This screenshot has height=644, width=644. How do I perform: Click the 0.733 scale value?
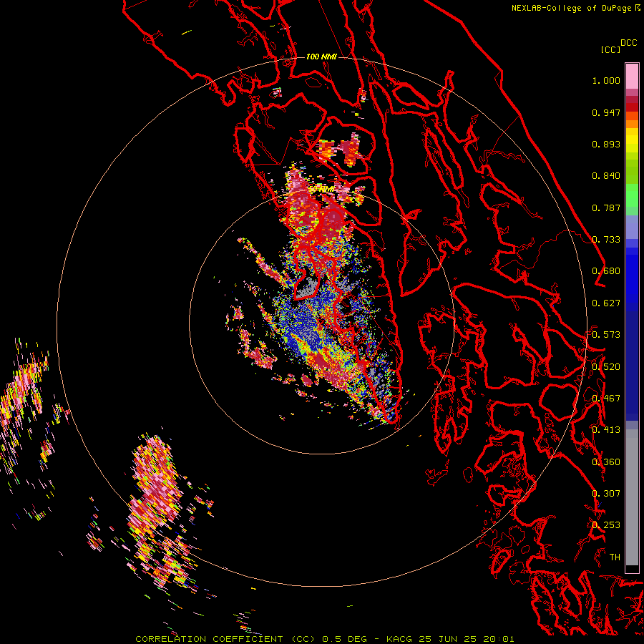pyautogui.click(x=606, y=240)
